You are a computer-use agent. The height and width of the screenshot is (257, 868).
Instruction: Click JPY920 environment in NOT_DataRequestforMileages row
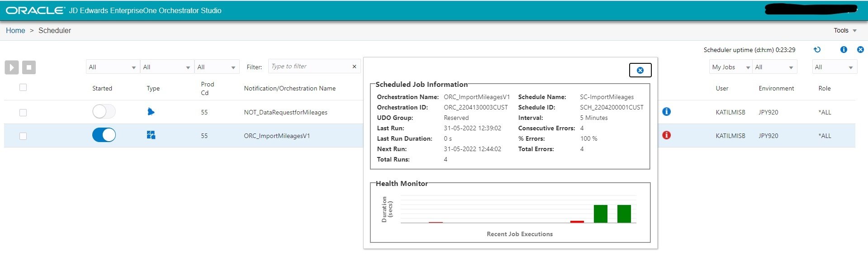pos(768,112)
